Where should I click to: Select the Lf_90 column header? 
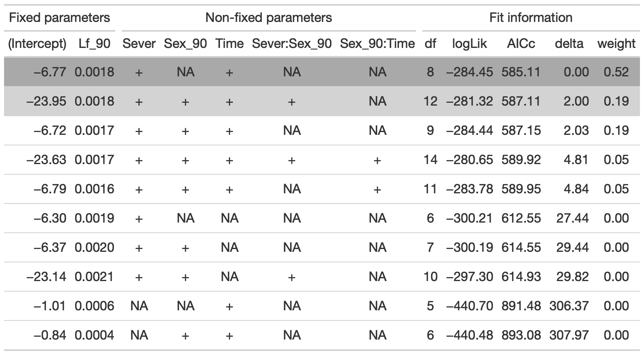click(x=95, y=43)
